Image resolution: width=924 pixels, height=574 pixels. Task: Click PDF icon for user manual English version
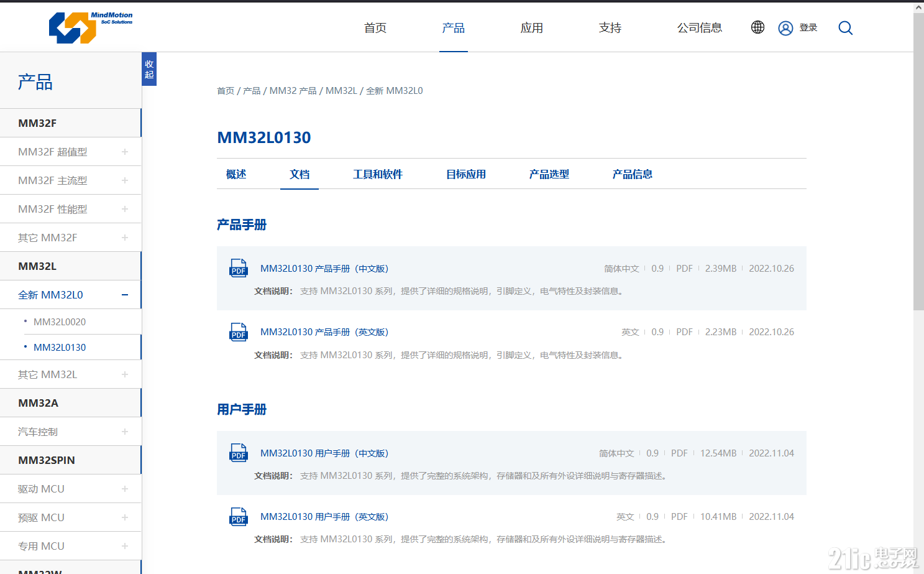[239, 516]
